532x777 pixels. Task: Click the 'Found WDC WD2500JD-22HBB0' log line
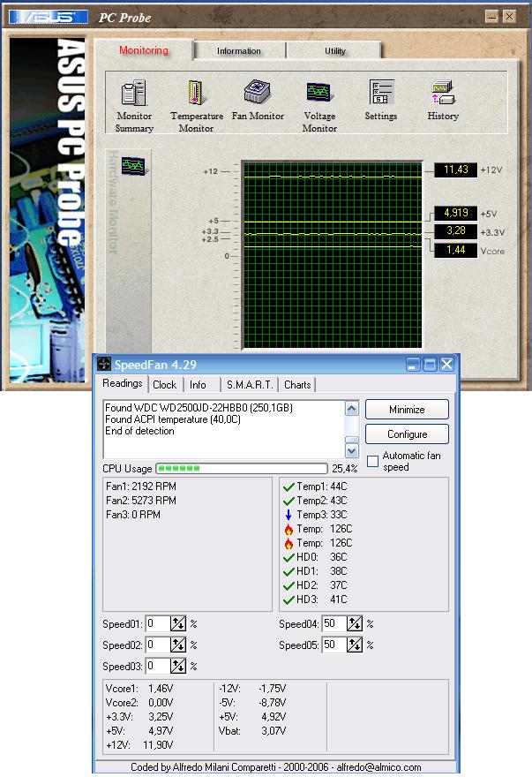point(199,408)
